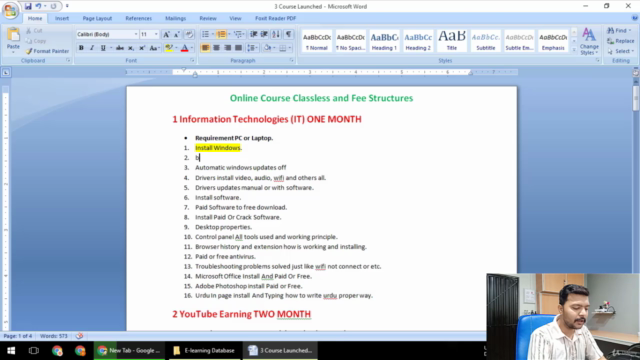Open the Change Styles gallery

point(589,41)
